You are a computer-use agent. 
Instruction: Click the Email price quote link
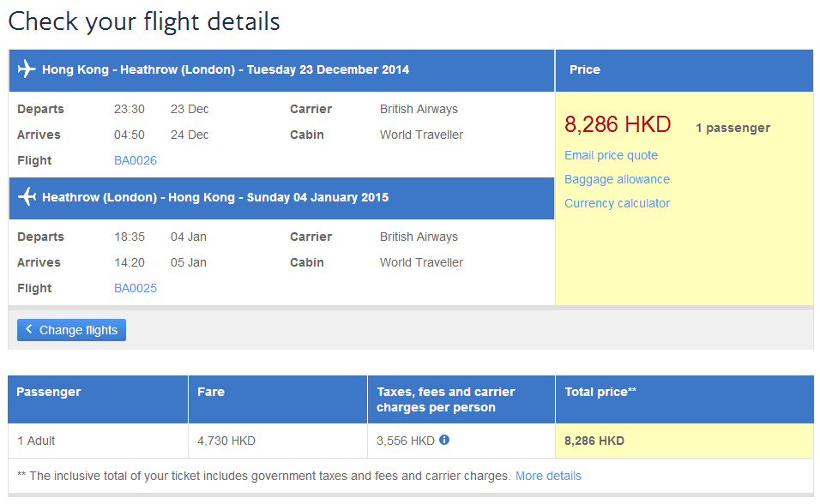[x=611, y=155]
